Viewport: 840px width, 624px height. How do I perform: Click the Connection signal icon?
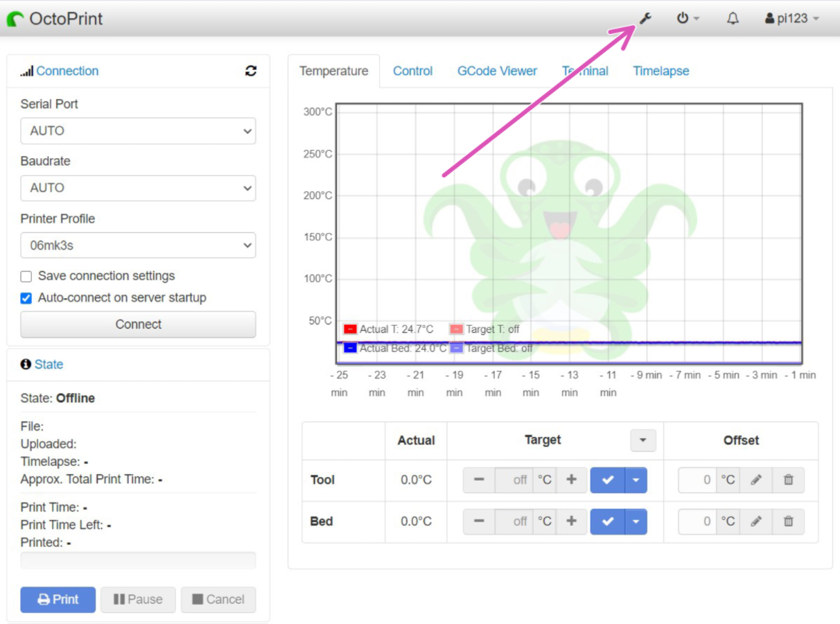[x=27, y=71]
